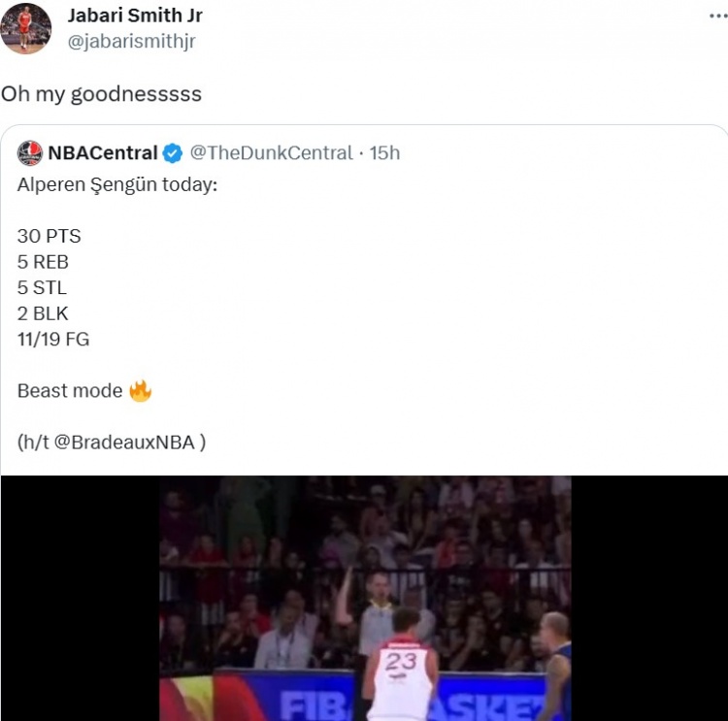Screen dimensions: 728x721
Task: Visit the @jabarismithjr handle
Action: point(132,42)
